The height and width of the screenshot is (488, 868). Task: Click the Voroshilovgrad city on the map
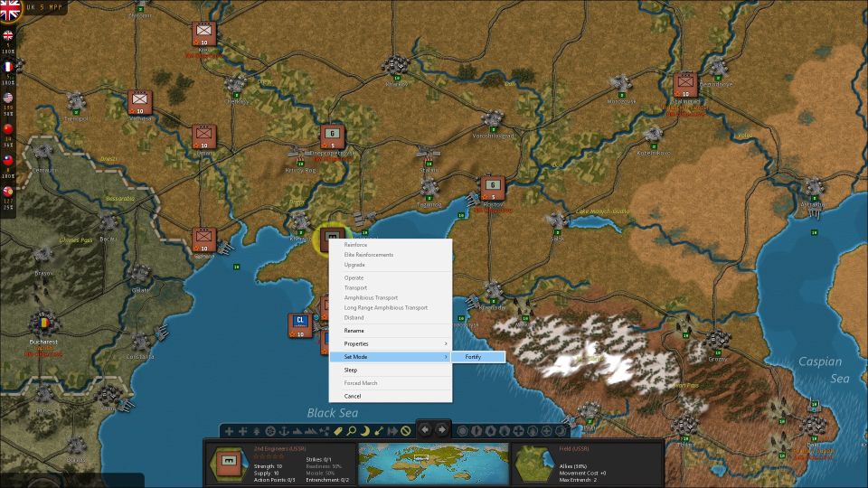tap(492, 118)
